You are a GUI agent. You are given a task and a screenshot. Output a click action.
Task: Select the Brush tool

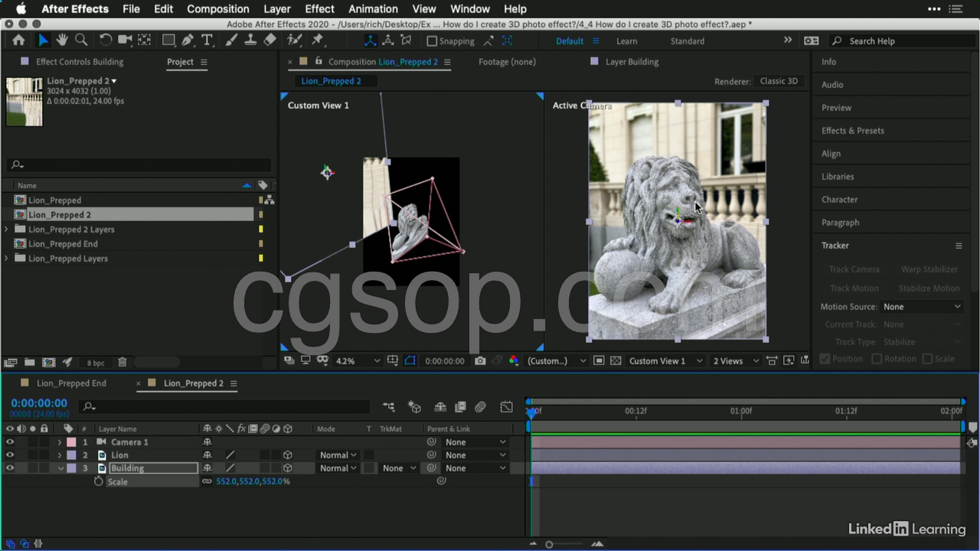(232, 41)
